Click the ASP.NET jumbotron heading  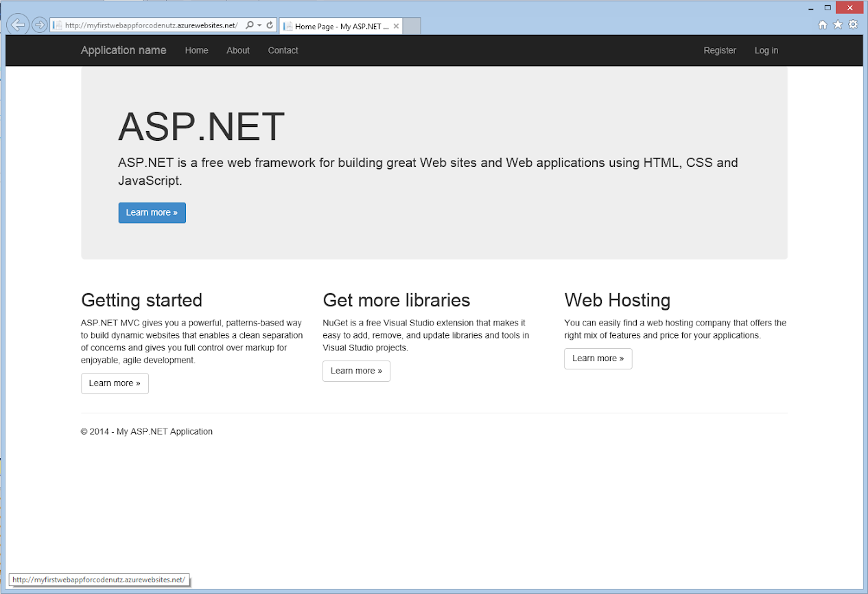pyautogui.click(x=201, y=127)
